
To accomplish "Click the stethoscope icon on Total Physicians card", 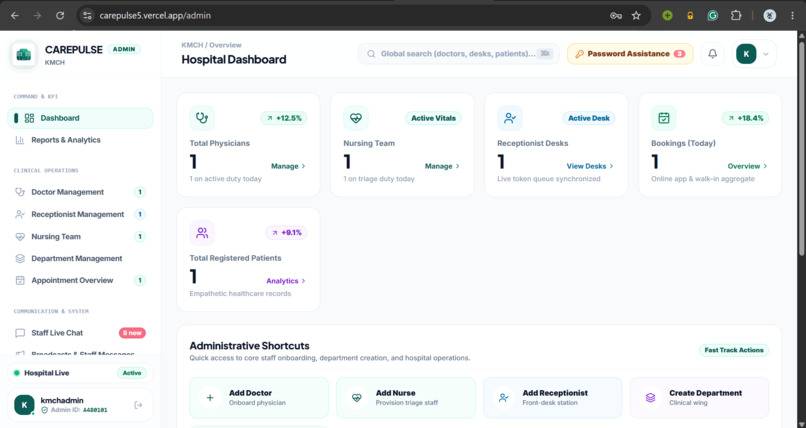I will pos(202,118).
